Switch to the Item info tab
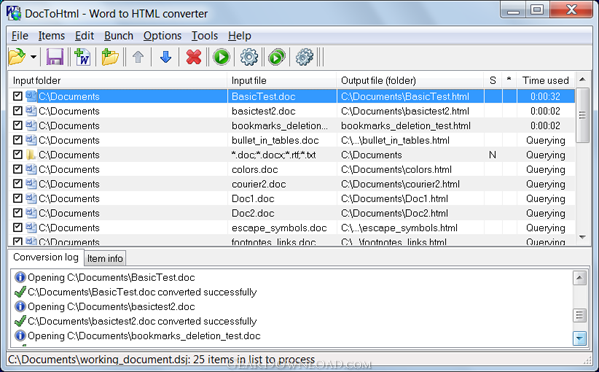 105,259
